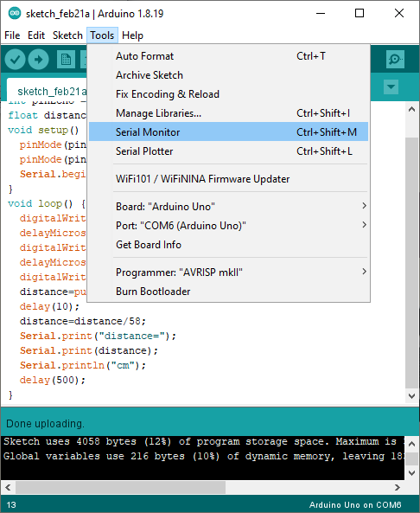
Task: Choose Auto Format from Tools menu
Action: point(228,56)
